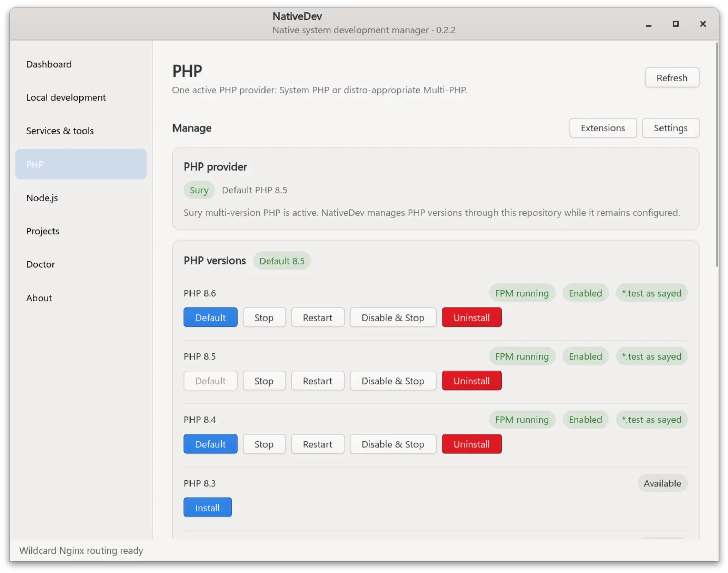This screenshot has height=573, width=728.
Task: Click PHP 8.4 Enabled badge
Action: tap(585, 420)
